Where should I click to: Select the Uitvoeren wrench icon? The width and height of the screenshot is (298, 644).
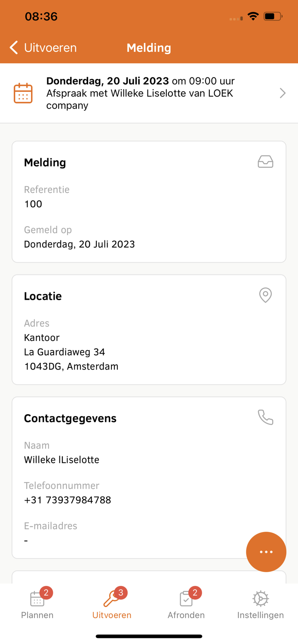111,597
